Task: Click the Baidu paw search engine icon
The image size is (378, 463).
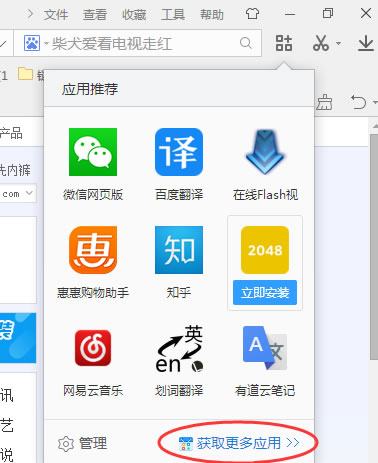Action: 32,43
